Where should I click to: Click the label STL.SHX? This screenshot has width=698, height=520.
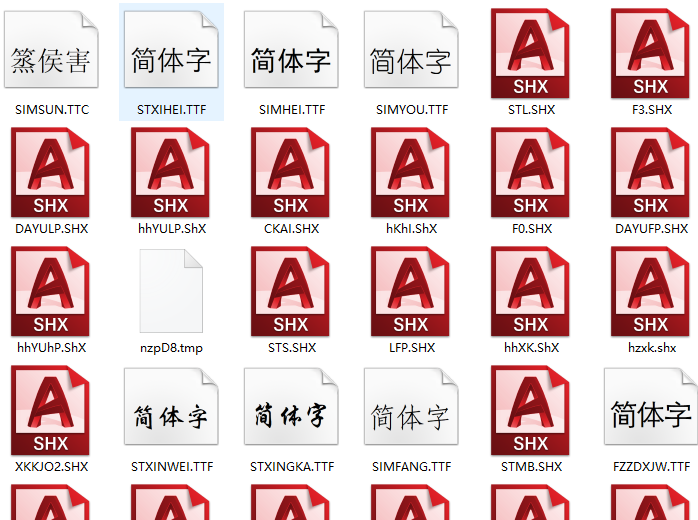point(532,110)
